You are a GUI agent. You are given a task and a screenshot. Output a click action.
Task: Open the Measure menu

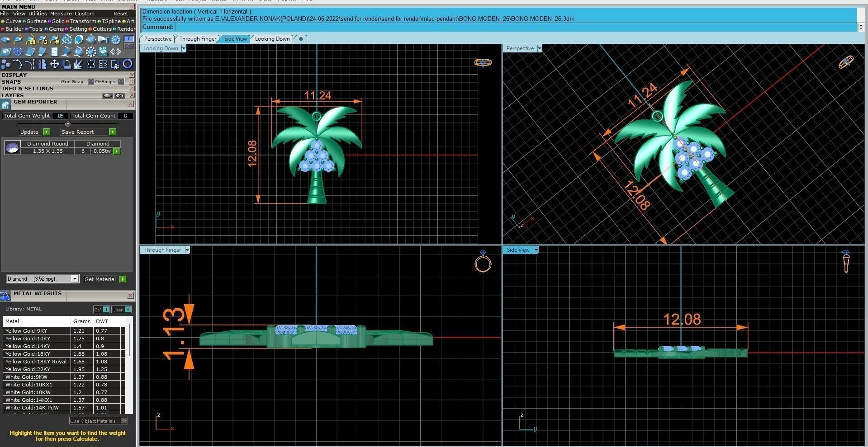coord(61,14)
